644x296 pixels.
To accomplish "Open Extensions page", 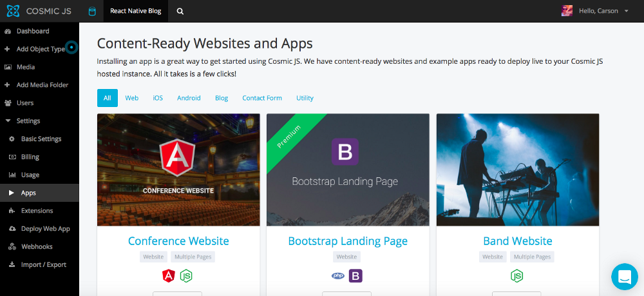I will point(37,210).
